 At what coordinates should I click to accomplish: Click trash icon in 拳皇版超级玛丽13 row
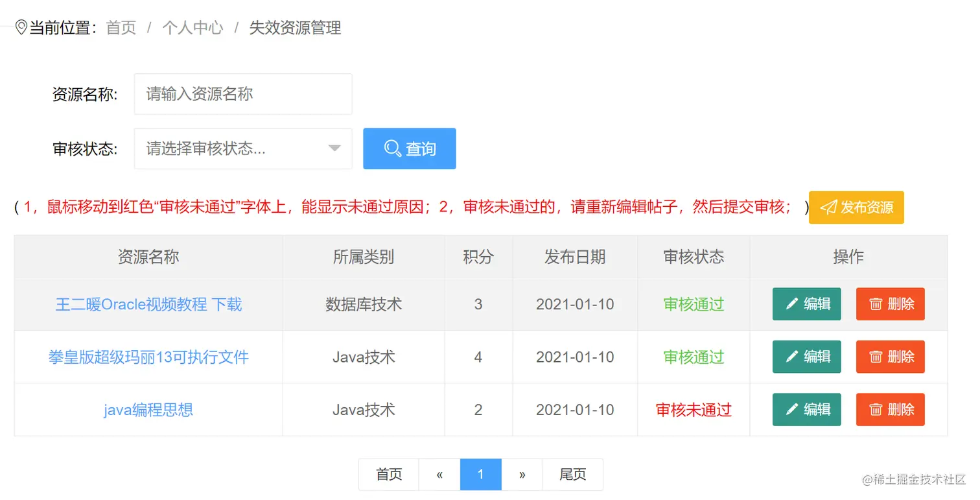(x=876, y=357)
